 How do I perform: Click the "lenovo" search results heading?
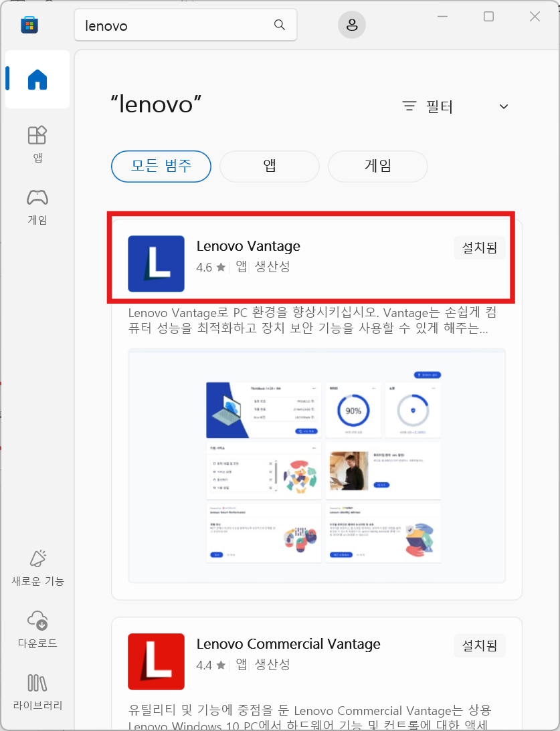(156, 104)
